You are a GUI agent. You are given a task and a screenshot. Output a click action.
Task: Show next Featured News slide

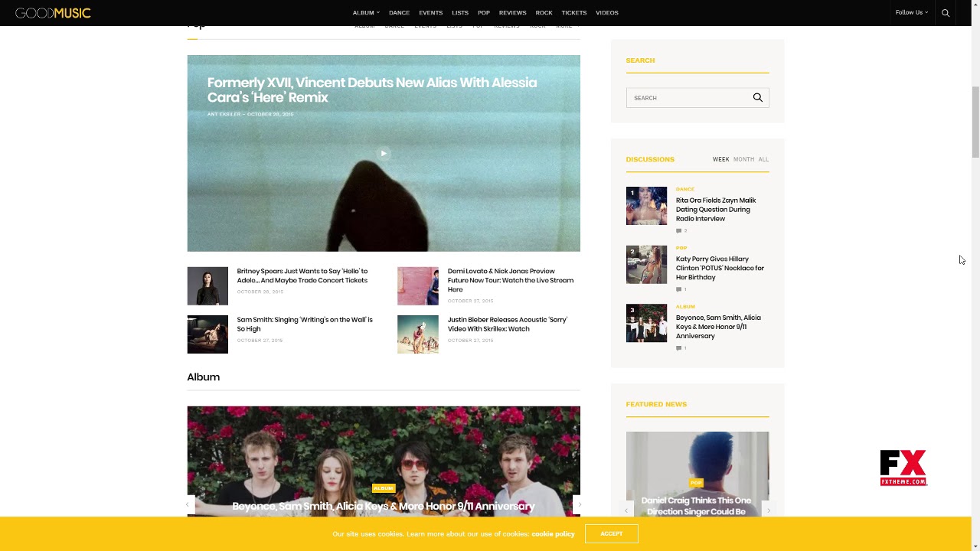(x=768, y=510)
